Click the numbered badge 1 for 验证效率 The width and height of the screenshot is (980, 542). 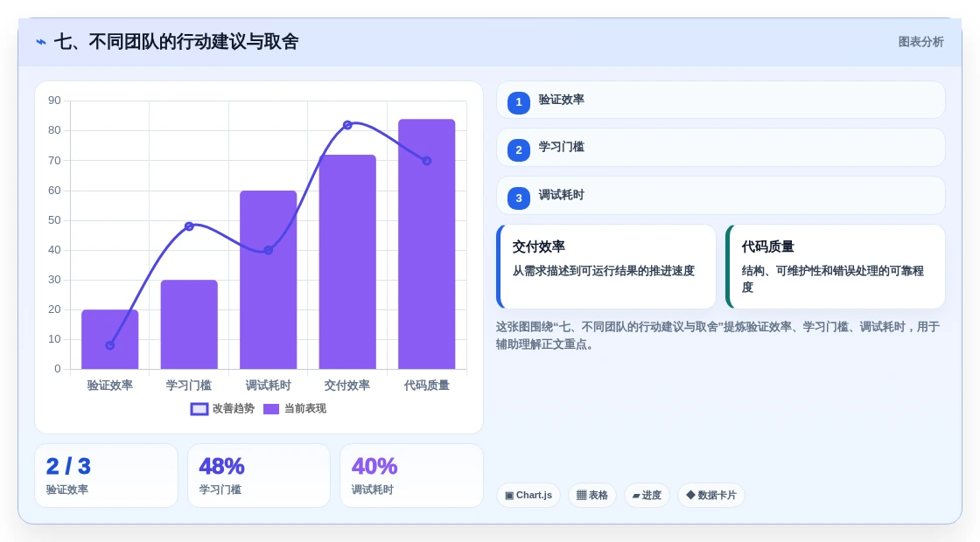click(x=519, y=102)
